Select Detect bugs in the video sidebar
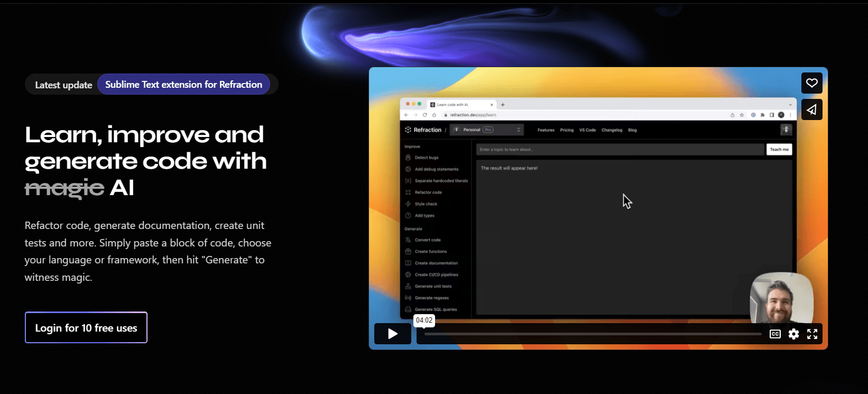The height and width of the screenshot is (394, 868). coord(427,158)
